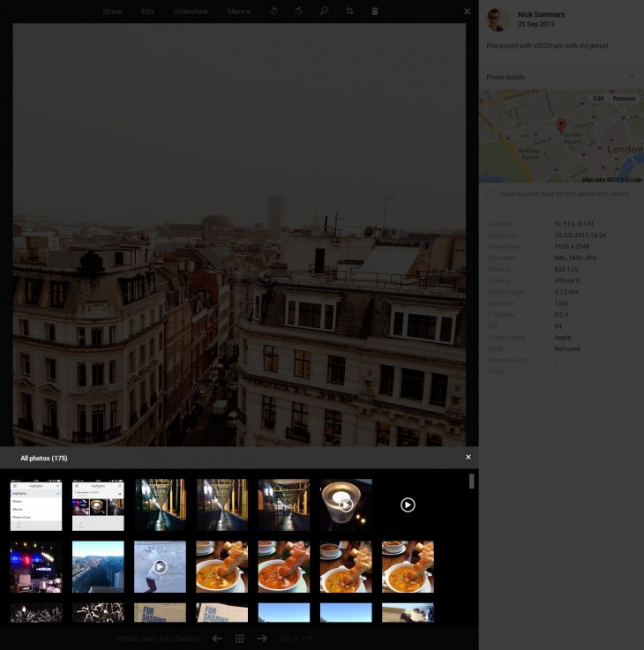The height and width of the screenshot is (650, 644).
Task: Grab the All photos panel scrollbar
Action: coord(471,482)
